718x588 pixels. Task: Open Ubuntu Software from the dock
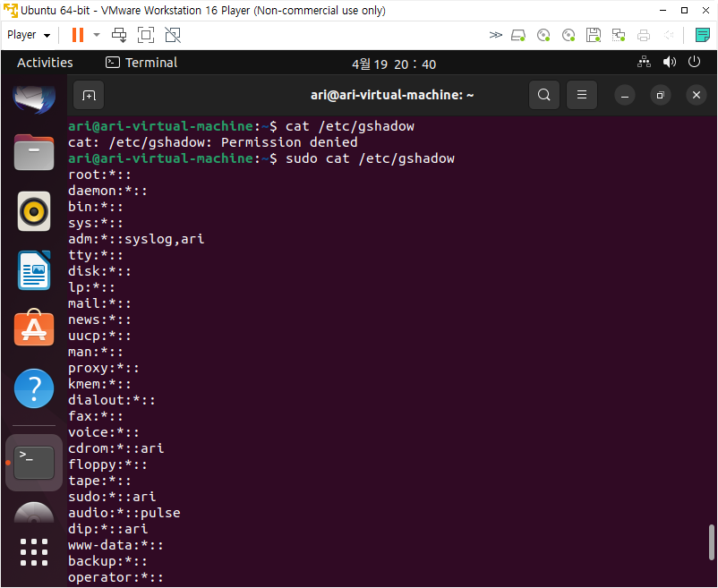tap(34, 329)
